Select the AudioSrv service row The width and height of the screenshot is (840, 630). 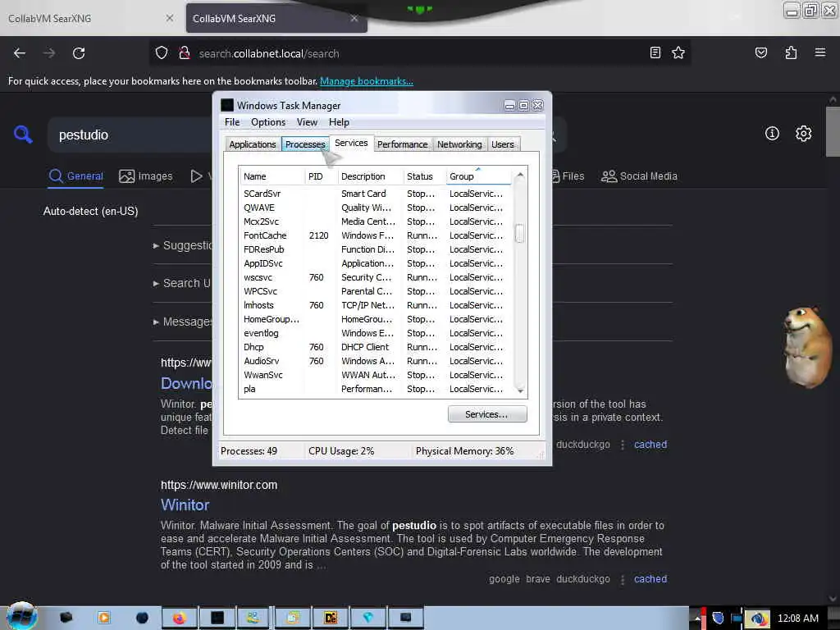click(x=374, y=361)
